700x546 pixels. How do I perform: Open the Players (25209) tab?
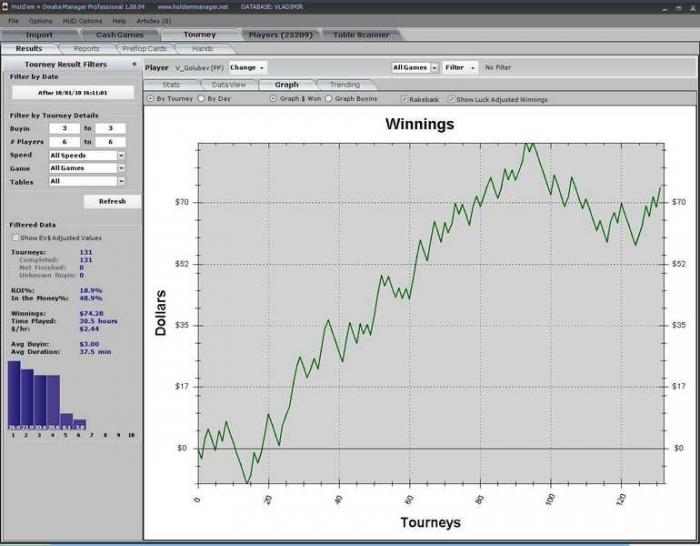[280, 35]
